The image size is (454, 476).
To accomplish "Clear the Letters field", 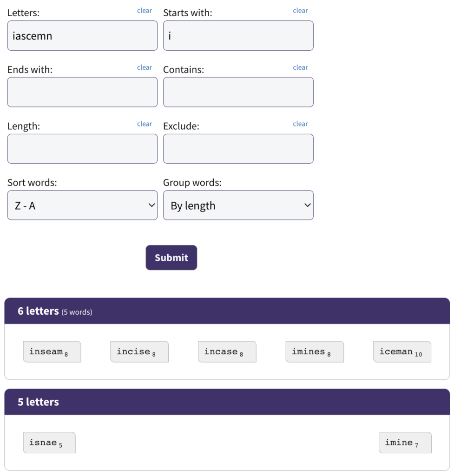I will (x=144, y=10).
